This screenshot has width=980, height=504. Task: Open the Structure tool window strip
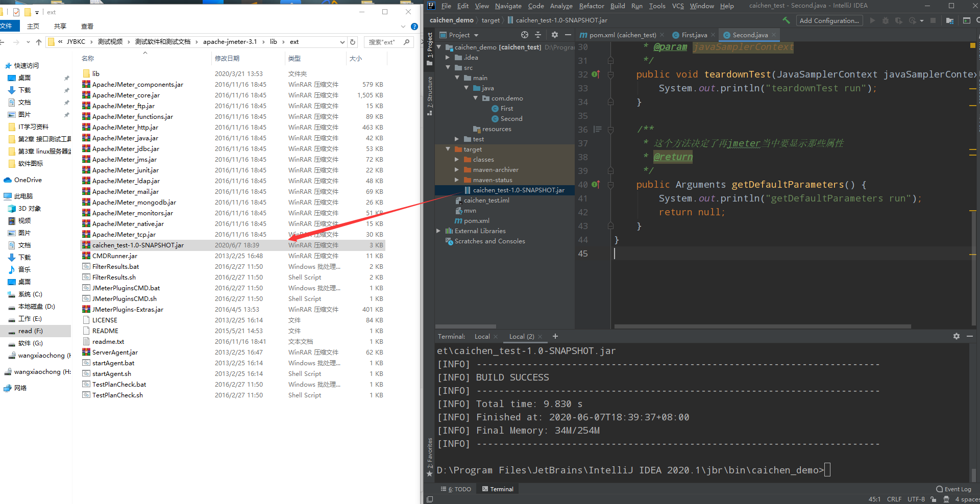[430, 96]
